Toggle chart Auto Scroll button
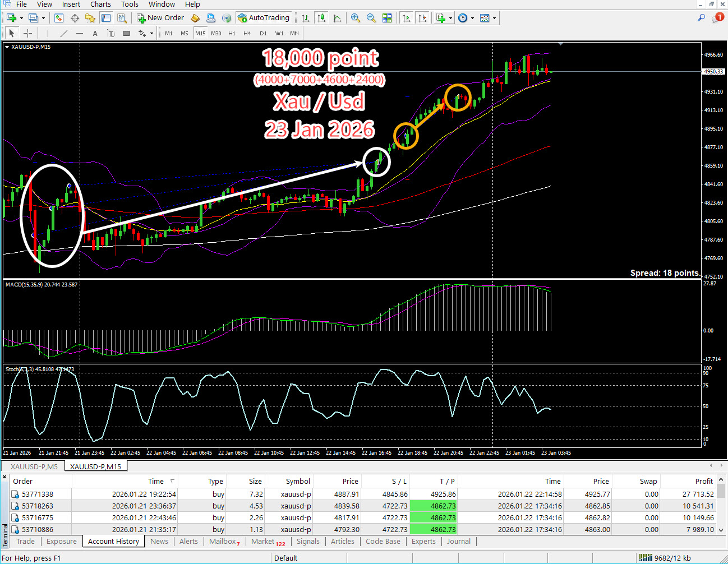The width and height of the screenshot is (728, 564). pos(407,18)
